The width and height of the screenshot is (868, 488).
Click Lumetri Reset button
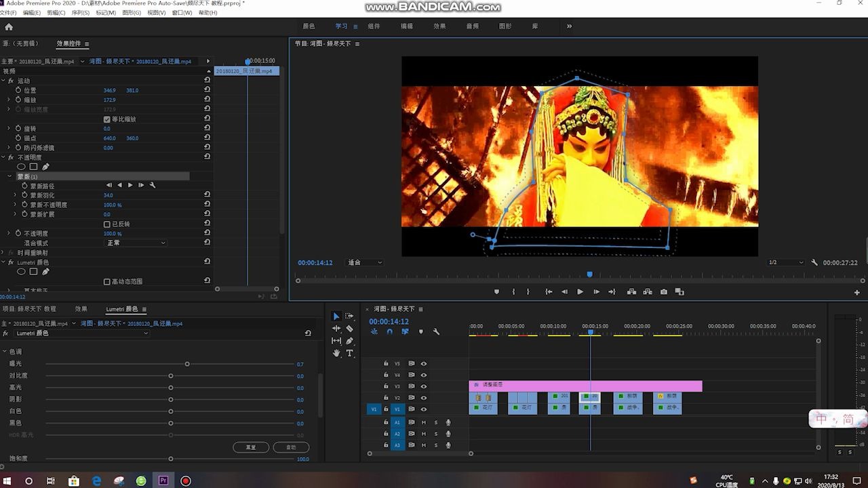click(x=251, y=447)
